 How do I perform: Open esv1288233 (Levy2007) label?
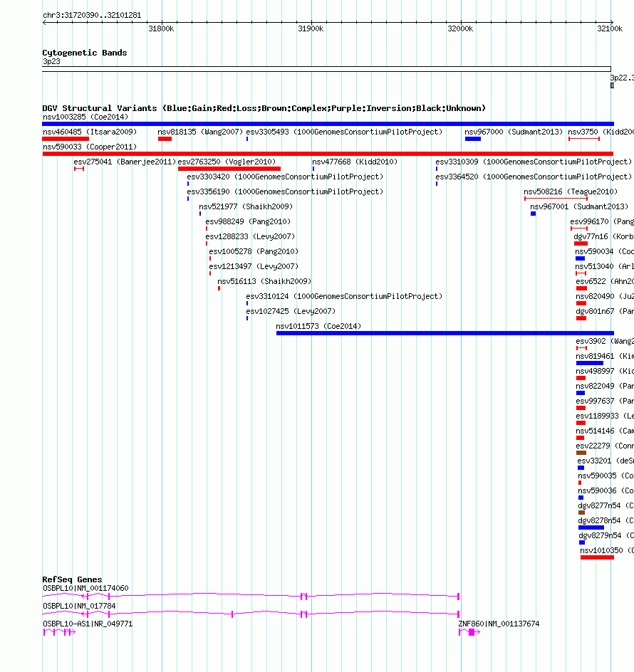(x=250, y=237)
